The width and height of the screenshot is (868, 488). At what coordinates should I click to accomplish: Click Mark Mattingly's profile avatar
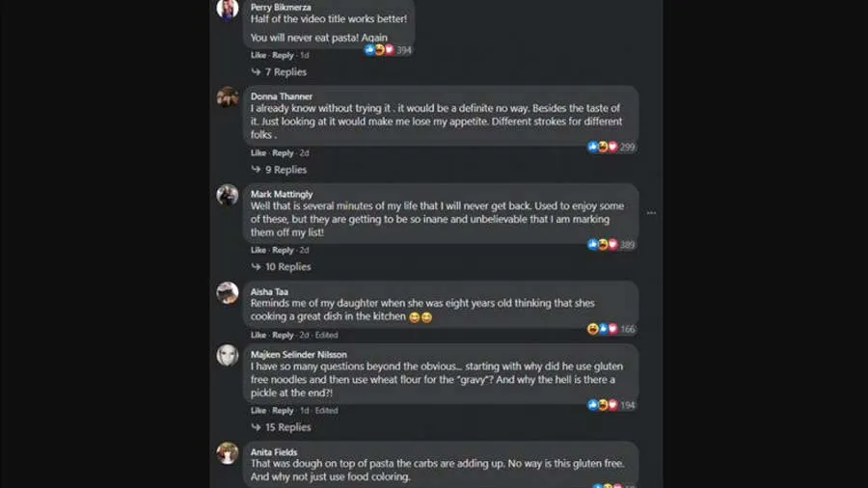(228, 194)
